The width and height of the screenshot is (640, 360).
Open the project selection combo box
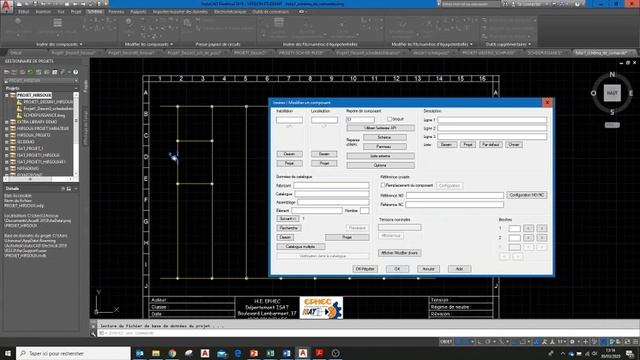tap(41, 81)
